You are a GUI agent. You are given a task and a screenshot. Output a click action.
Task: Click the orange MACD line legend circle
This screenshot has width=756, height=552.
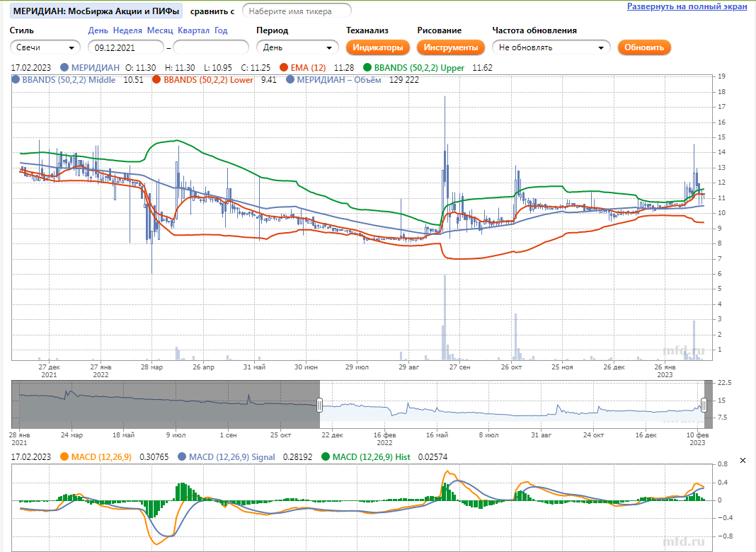tap(66, 457)
